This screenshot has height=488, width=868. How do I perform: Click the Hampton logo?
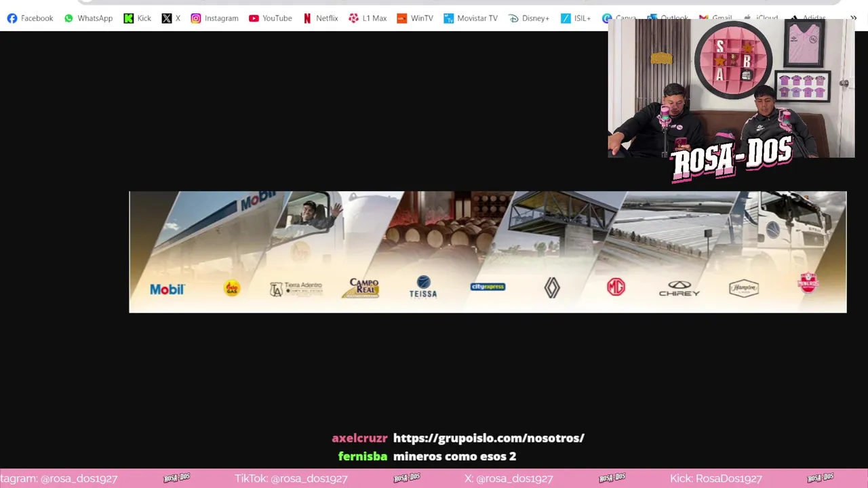click(744, 288)
